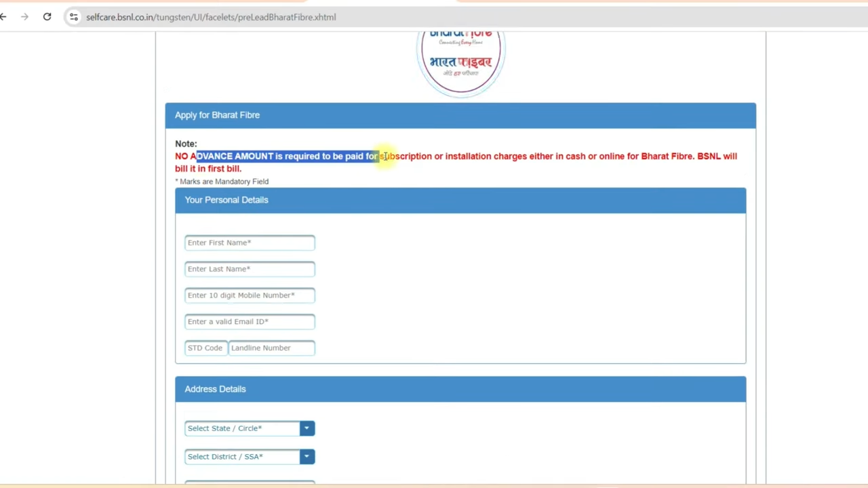Screen dimensions: 868x488
Task: Click the Address Details section header
Action: coord(215,388)
